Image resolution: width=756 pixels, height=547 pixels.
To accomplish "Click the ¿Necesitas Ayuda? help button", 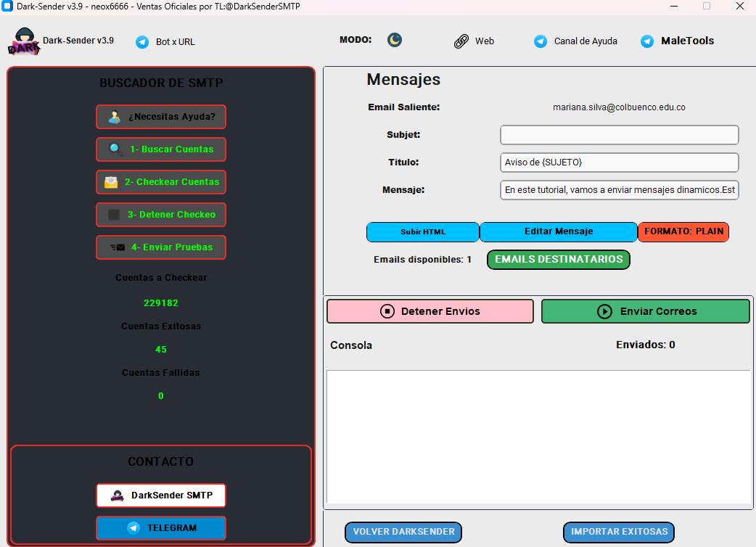I will (x=161, y=117).
